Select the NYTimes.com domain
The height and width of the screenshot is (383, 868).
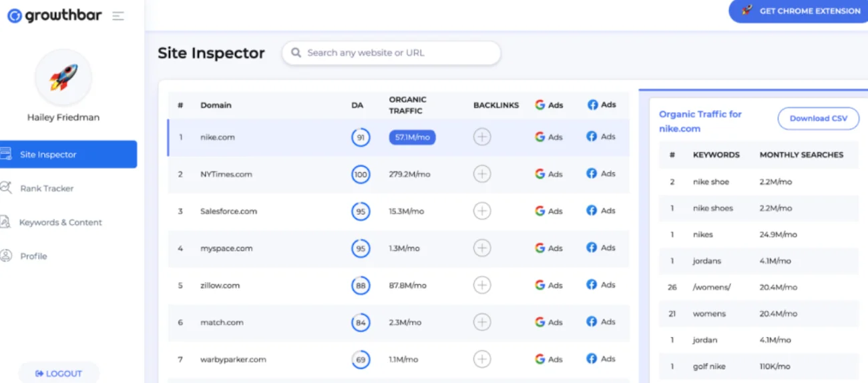click(226, 174)
